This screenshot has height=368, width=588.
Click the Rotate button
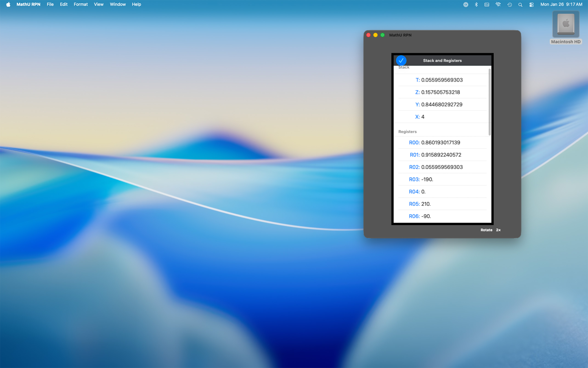486,230
